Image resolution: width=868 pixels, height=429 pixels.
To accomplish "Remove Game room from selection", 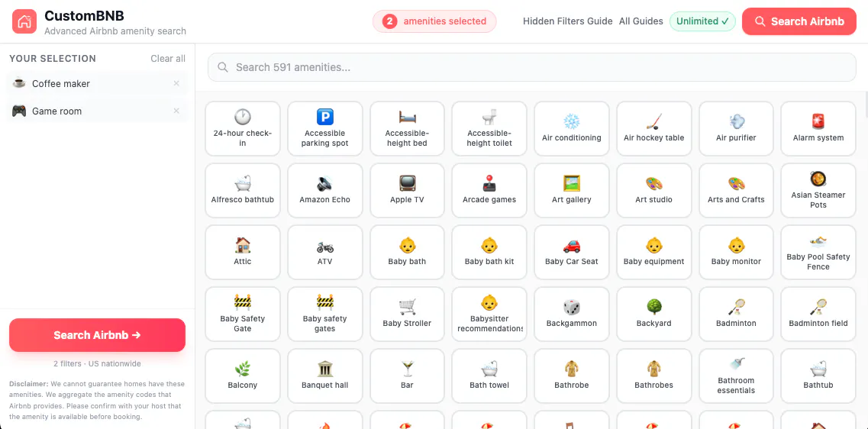I will click(176, 111).
